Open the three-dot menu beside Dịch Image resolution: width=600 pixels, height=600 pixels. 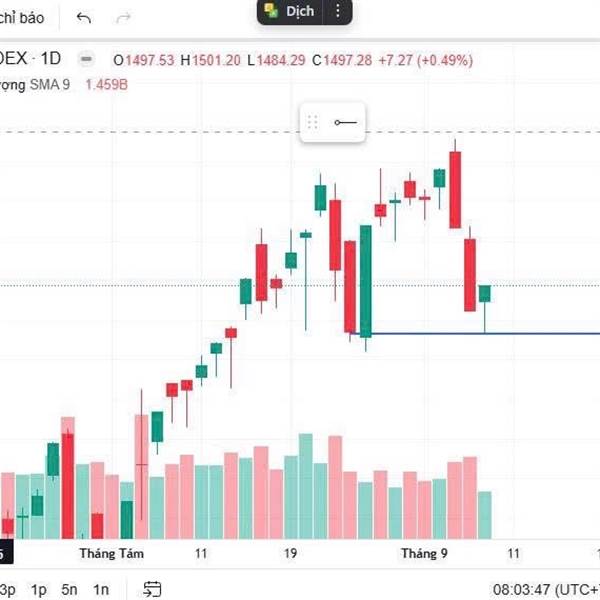(338, 11)
